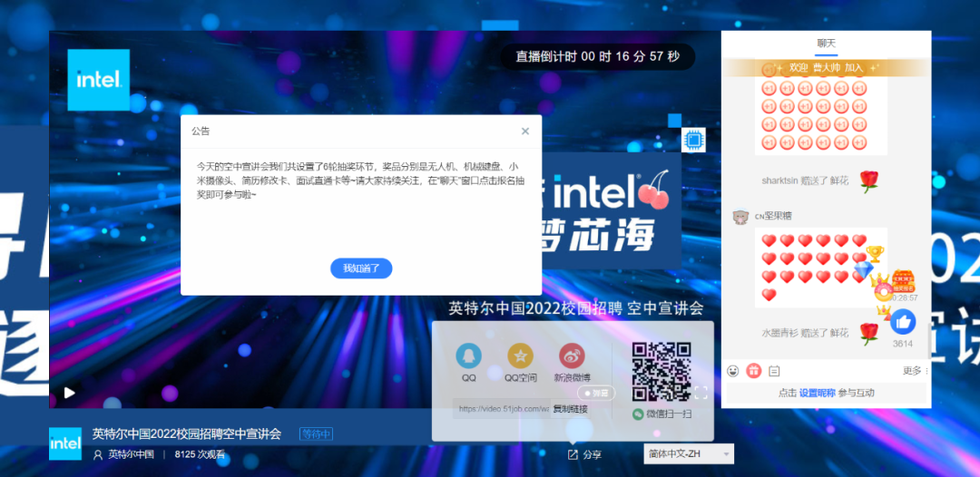Click the 设置昵称 link
This screenshot has height=477, width=980.
[817, 393]
